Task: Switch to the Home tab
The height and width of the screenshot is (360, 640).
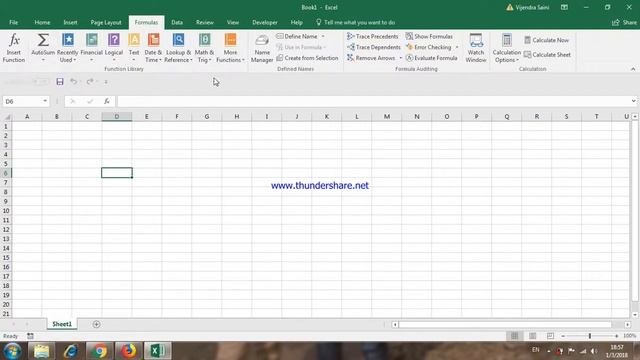Action: click(42, 22)
